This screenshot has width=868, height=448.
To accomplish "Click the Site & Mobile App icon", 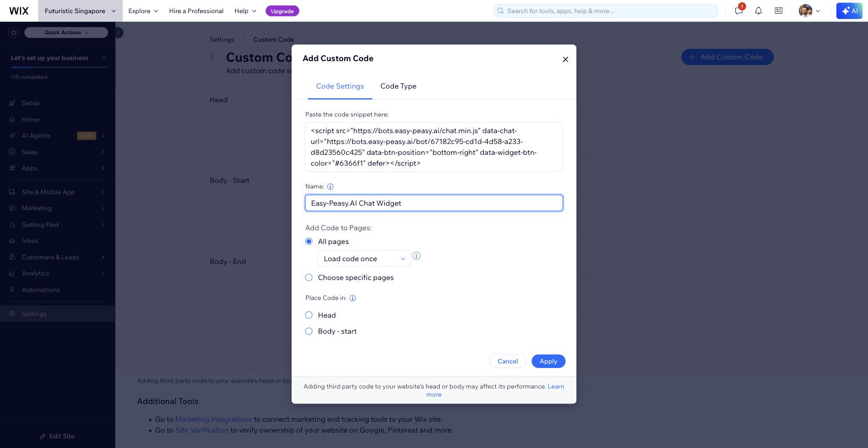I will coord(13,193).
